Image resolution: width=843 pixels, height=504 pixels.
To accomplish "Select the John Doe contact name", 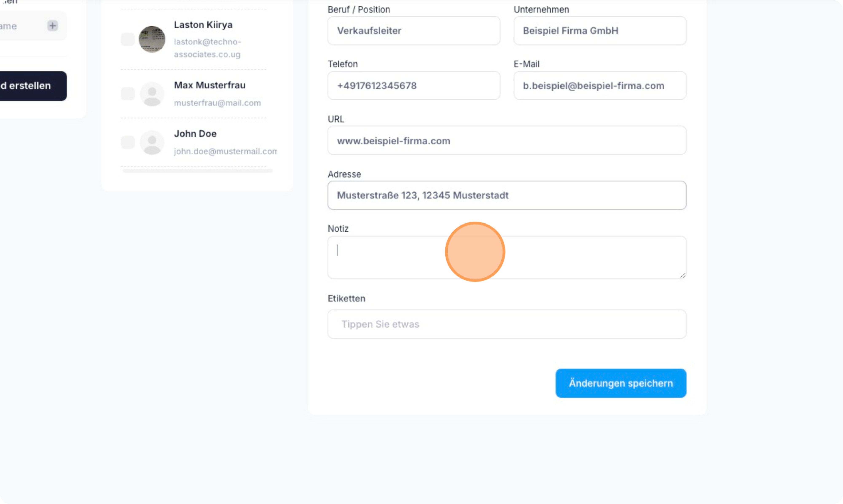I will click(x=195, y=134).
